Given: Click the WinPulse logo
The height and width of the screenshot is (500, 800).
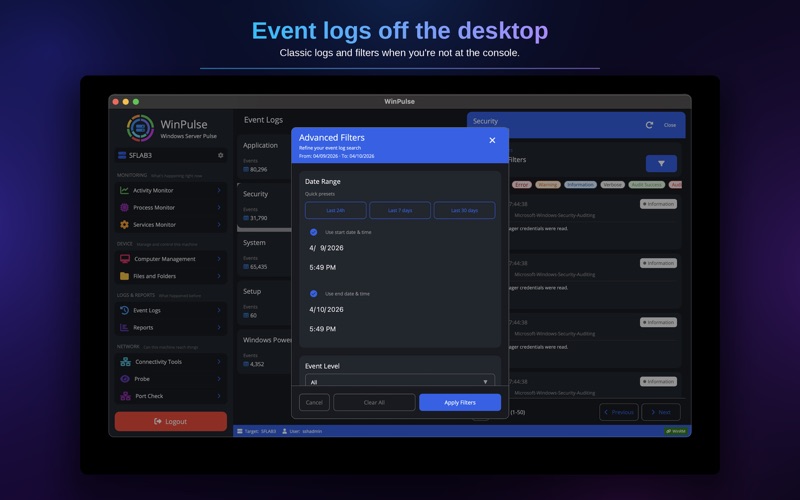Looking at the screenshot, I should [x=140, y=128].
